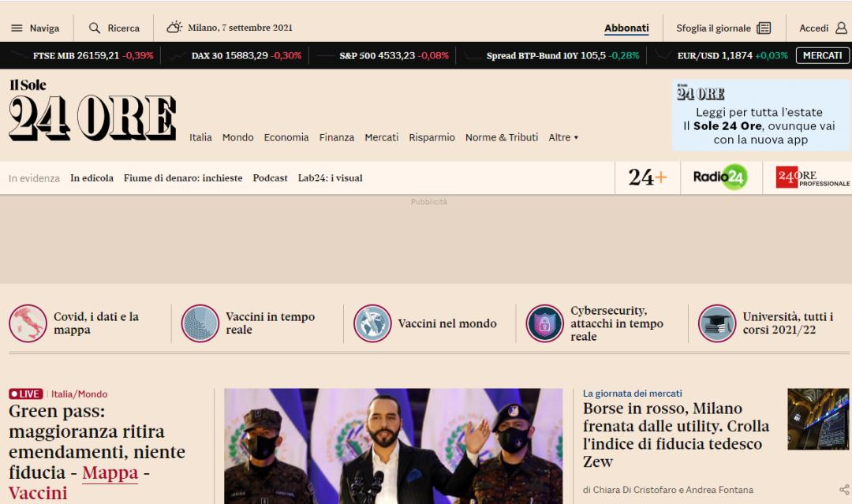Screen dimensions: 852x504
Task: Open the Il Sole 24 ORE logo
Action: (92, 110)
